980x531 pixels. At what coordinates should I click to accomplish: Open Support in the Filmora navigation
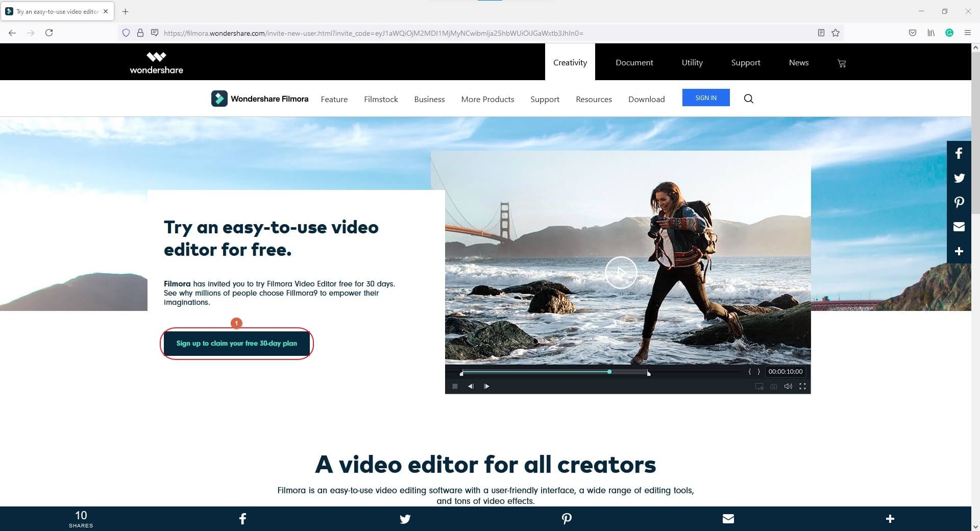coord(545,99)
